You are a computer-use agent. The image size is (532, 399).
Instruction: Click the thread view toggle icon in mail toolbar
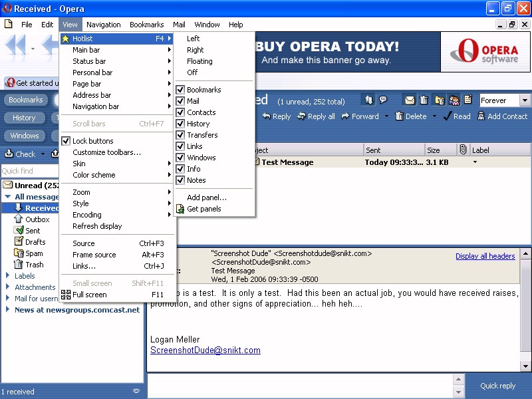pyautogui.click(x=369, y=100)
